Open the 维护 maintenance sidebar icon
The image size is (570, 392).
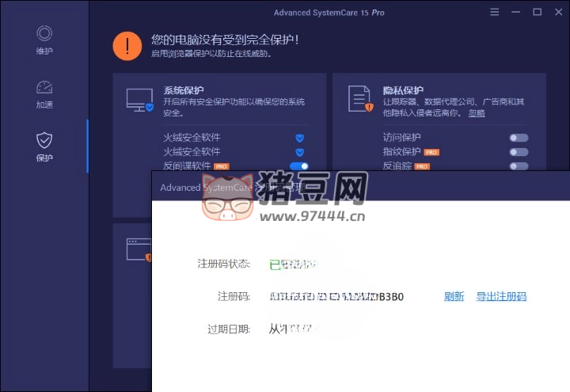44,34
